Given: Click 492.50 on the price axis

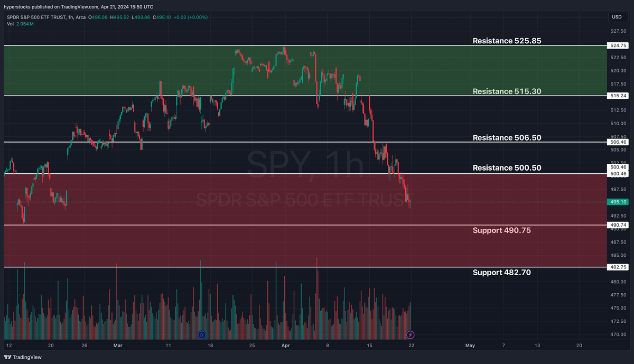Looking at the screenshot, I should coord(618,216).
